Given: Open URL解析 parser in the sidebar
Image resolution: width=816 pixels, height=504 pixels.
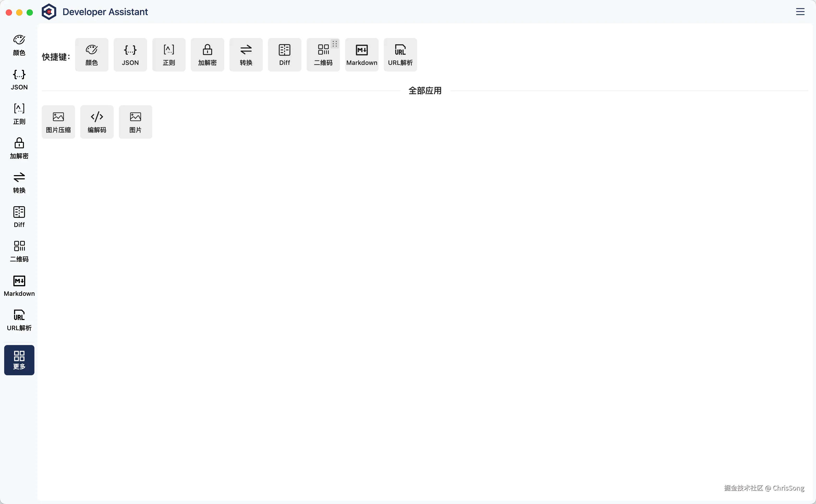Looking at the screenshot, I should [x=19, y=320].
